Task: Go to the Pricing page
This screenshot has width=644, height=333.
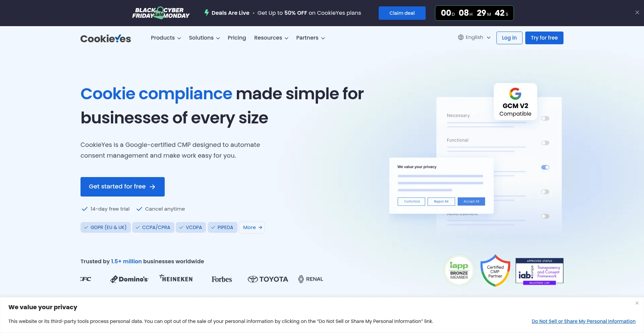Action: 237,38
